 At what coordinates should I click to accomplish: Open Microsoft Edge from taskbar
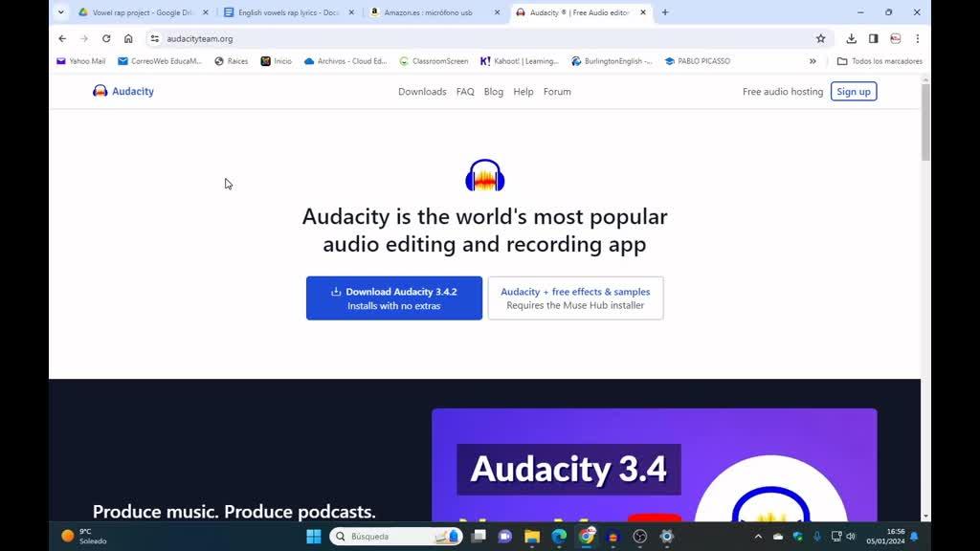pos(559,536)
